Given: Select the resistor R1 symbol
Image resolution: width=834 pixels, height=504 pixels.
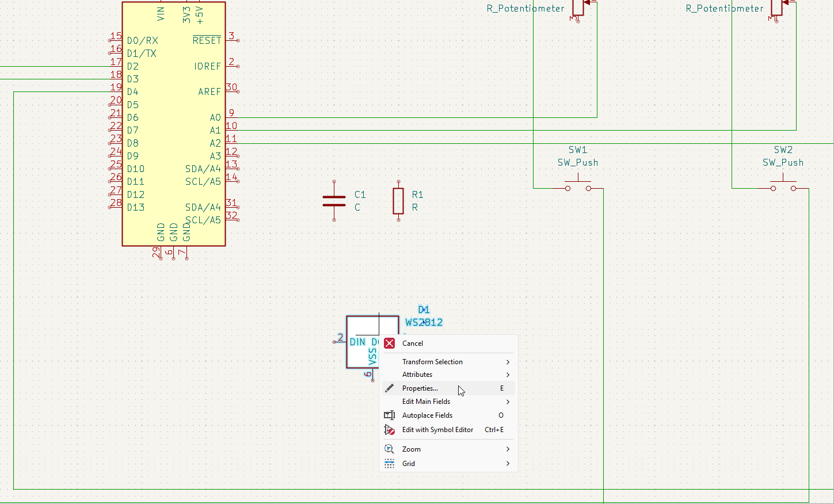Looking at the screenshot, I should click(398, 201).
